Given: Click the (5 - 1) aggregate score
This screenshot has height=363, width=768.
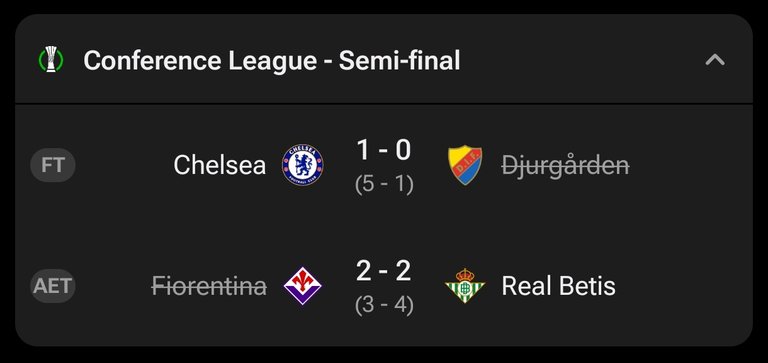Looking at the screenshot, I should [384, 185].
